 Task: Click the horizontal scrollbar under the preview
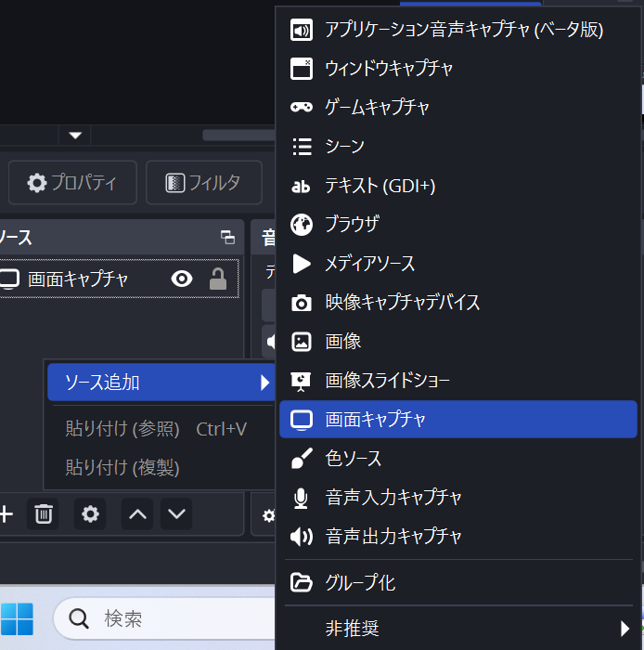[238, 136]
